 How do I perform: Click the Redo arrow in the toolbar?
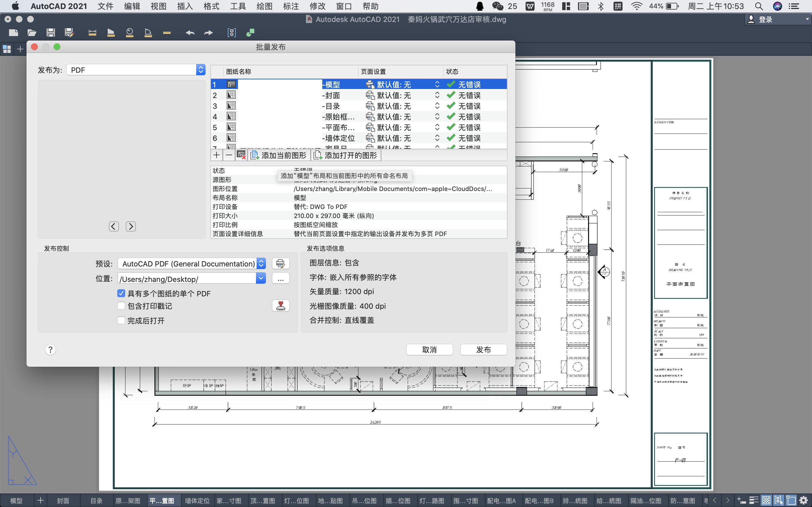coord(208,32)
